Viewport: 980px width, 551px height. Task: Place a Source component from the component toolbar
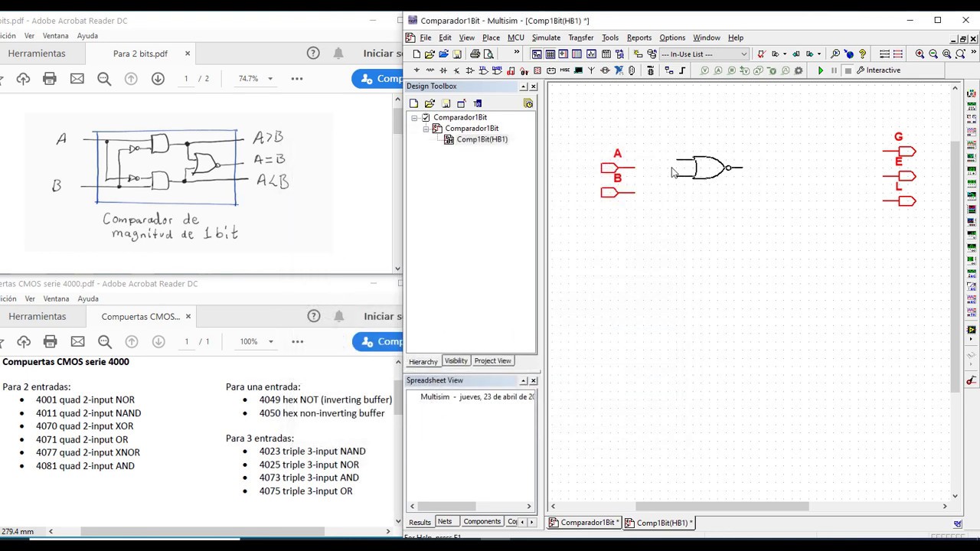point(416,70)
